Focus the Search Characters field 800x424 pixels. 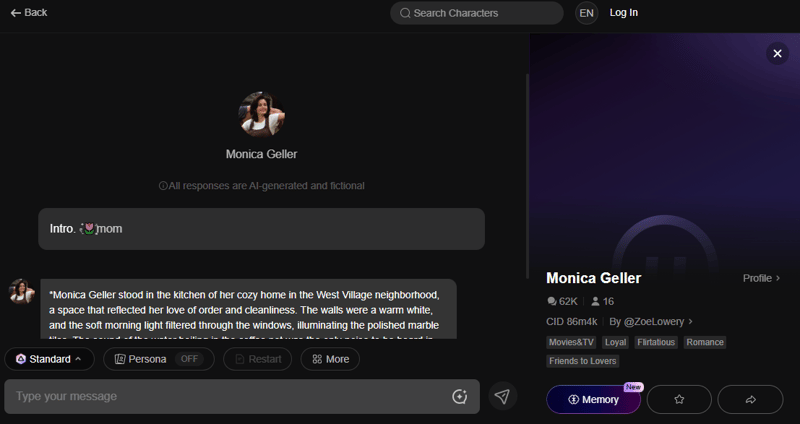477,13
